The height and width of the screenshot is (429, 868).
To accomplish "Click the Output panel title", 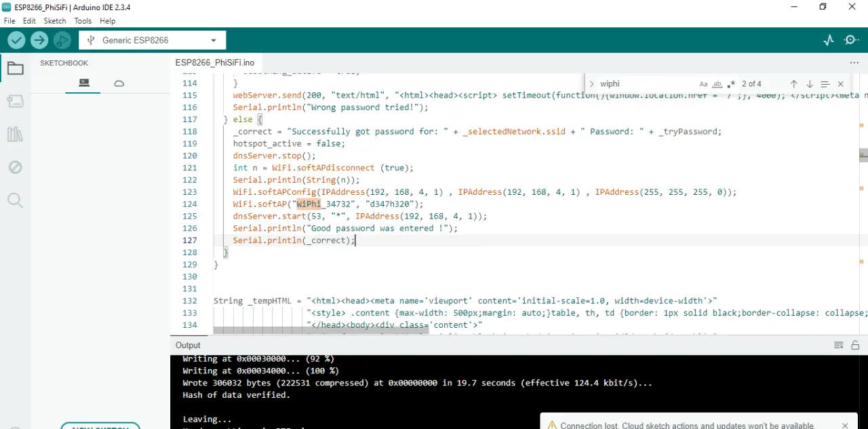I will 188,346.
